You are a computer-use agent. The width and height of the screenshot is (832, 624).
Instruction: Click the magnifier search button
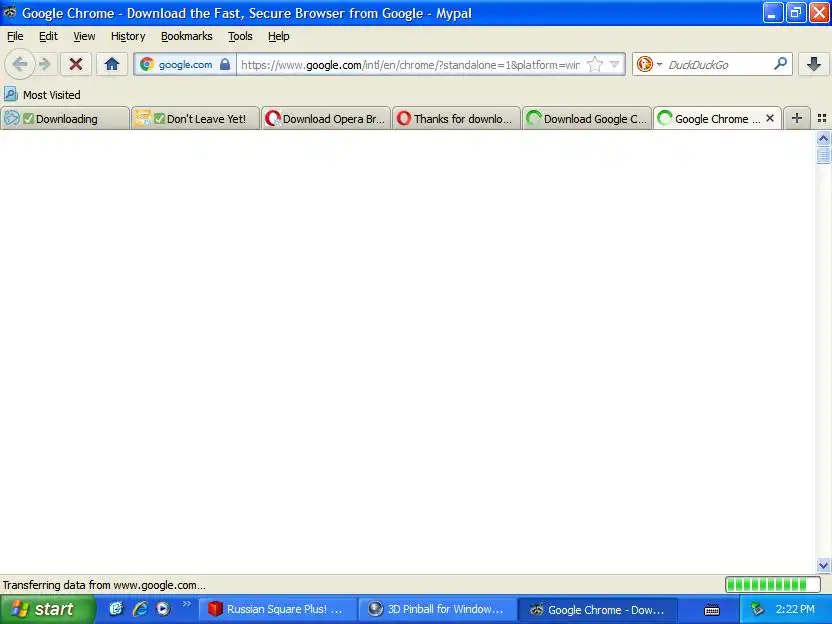coord(780,64)
